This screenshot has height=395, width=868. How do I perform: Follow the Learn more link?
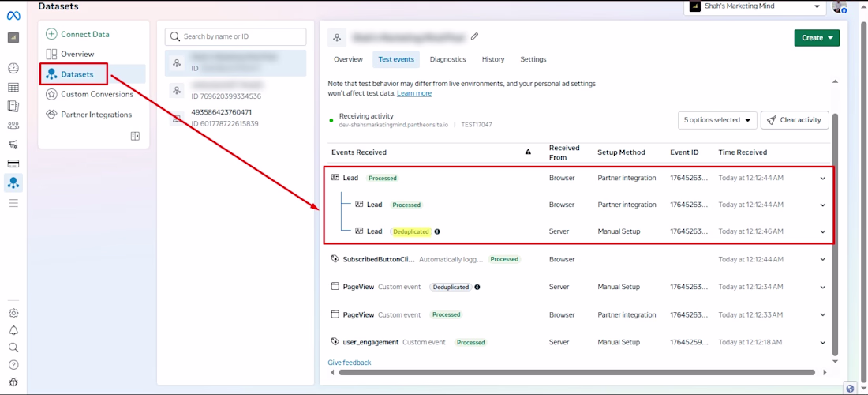pos(414,93)
